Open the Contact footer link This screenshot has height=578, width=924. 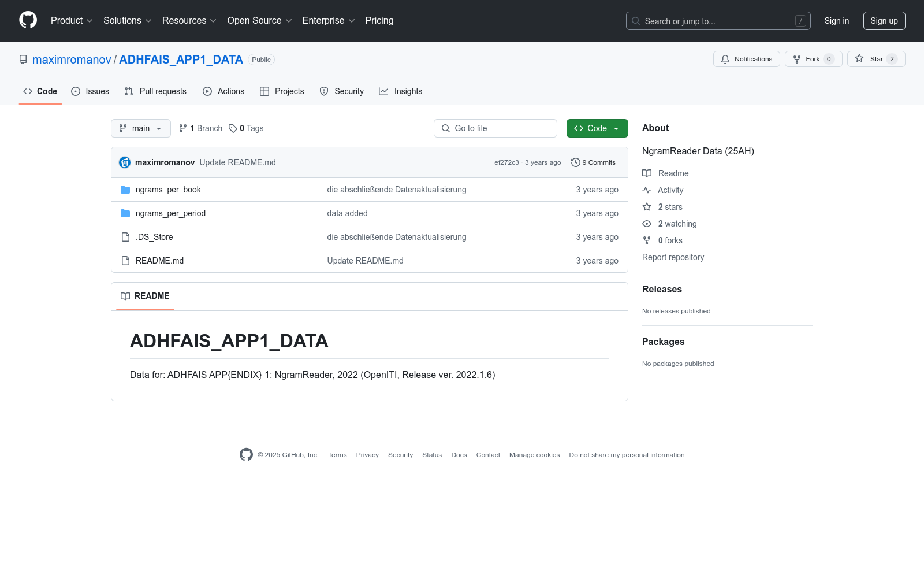(488, 455)
